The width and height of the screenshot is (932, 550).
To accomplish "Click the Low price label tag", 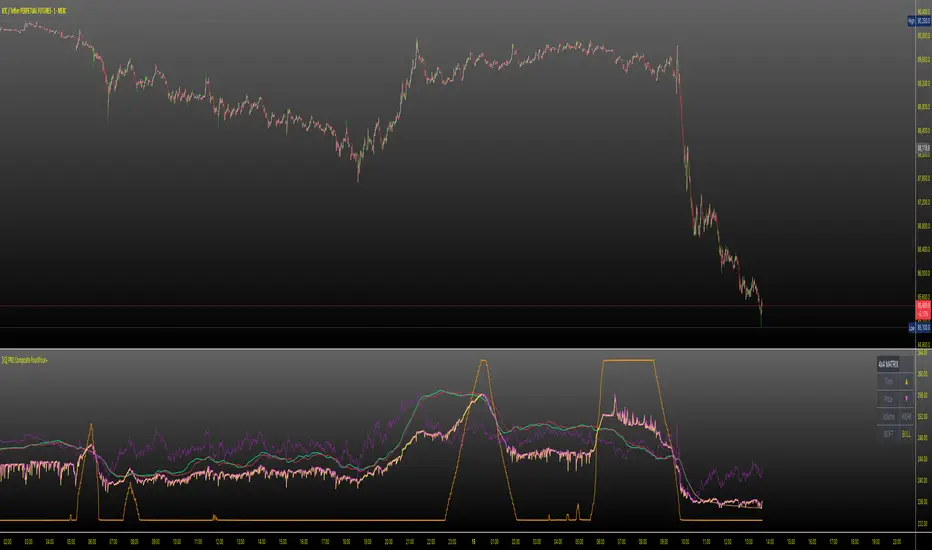I will pos(920,328).
